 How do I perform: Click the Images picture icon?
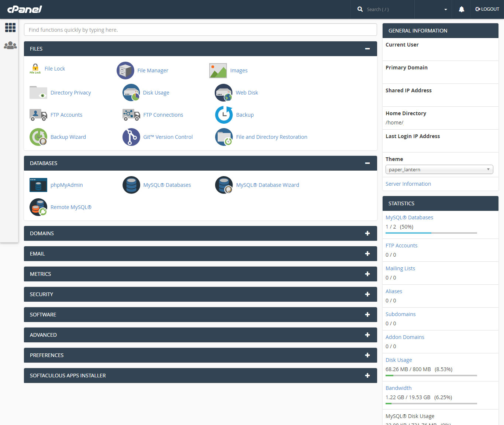coord(218,71)
